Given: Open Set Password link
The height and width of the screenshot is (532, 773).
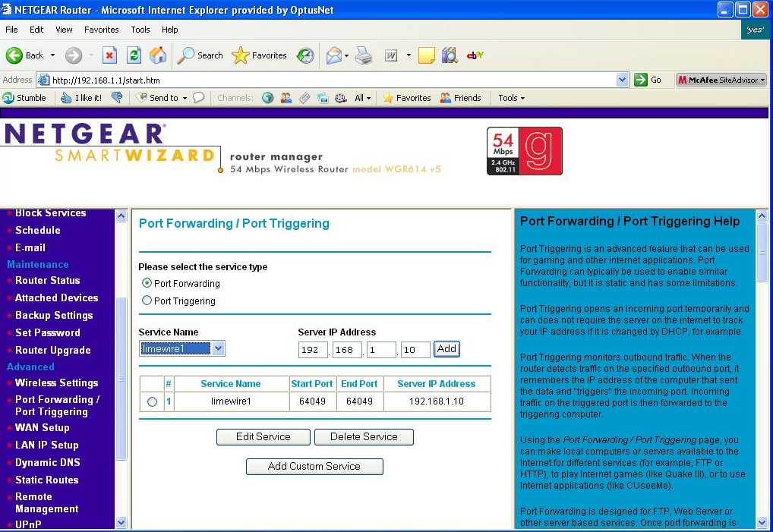Looking at the screenshot, I should click(48, 332).
